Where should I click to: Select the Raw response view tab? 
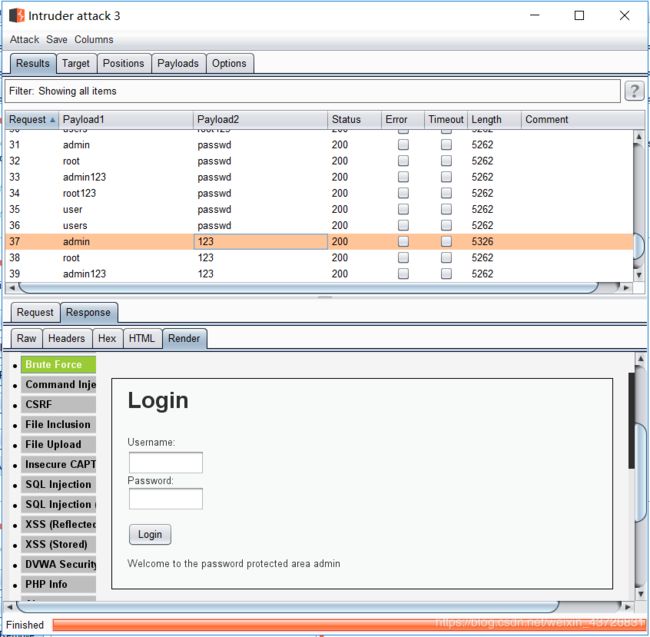pos(26,338)
